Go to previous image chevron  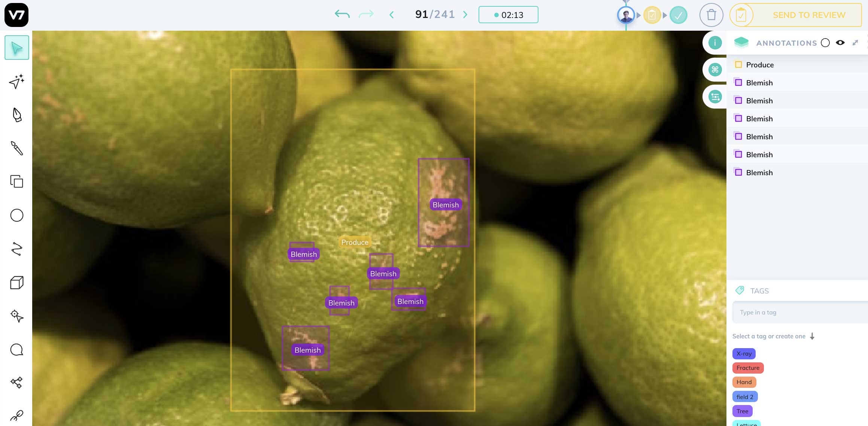click(392, 15)
